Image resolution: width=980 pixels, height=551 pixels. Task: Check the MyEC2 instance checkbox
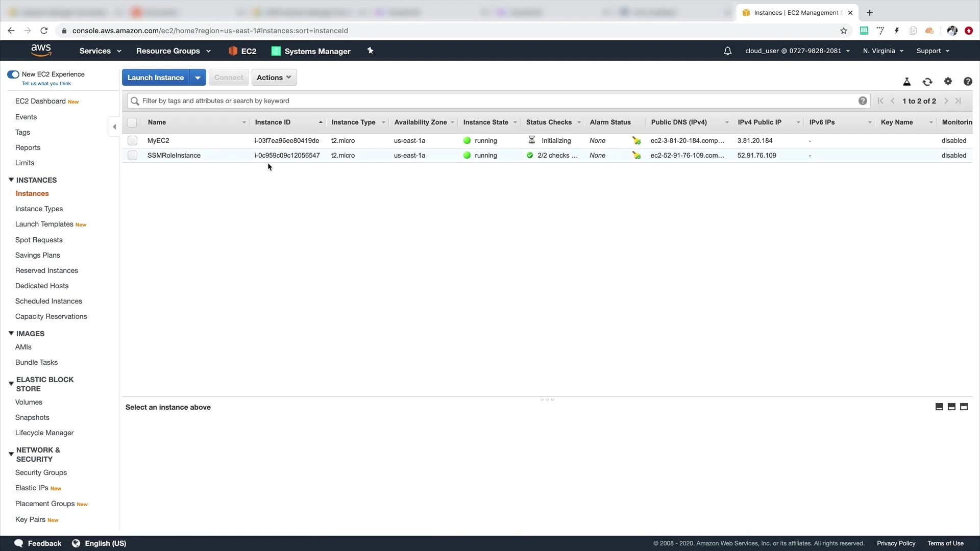coord(133,140)
